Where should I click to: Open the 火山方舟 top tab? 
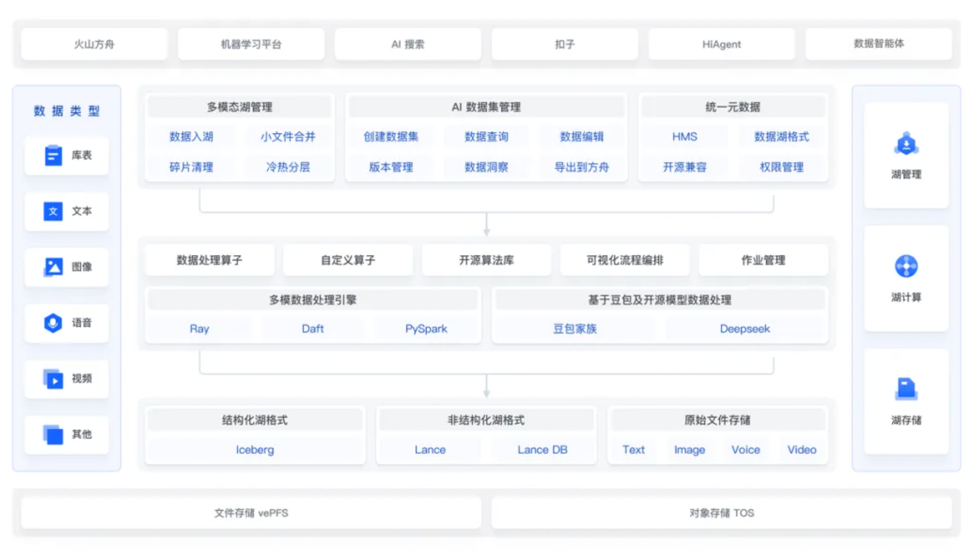pyautogui.click(x=94, y=44)
